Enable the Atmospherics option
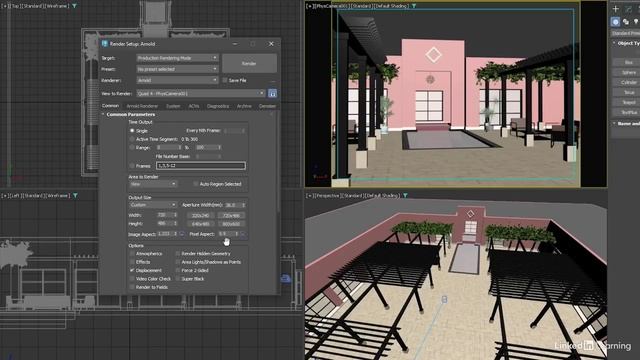Image resolution: width=640 pixels, height=360 pixels. coord(132,253)
